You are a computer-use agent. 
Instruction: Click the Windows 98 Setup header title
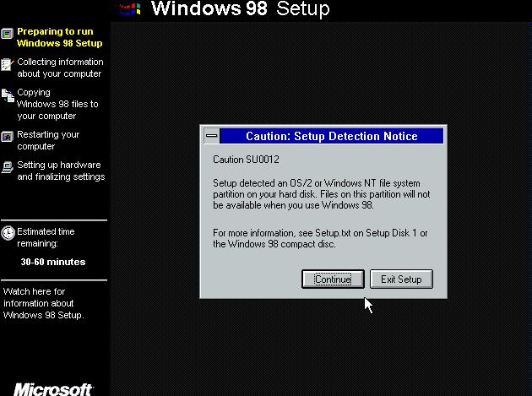(240, 10)
